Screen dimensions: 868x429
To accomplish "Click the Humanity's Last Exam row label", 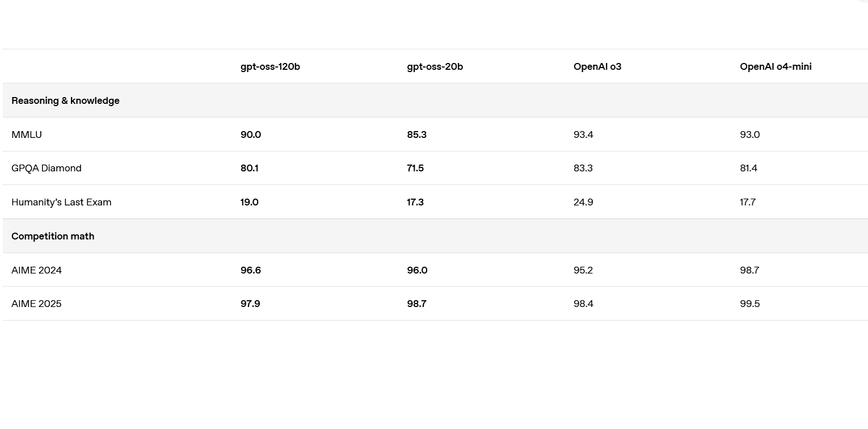I will (61, 202).
